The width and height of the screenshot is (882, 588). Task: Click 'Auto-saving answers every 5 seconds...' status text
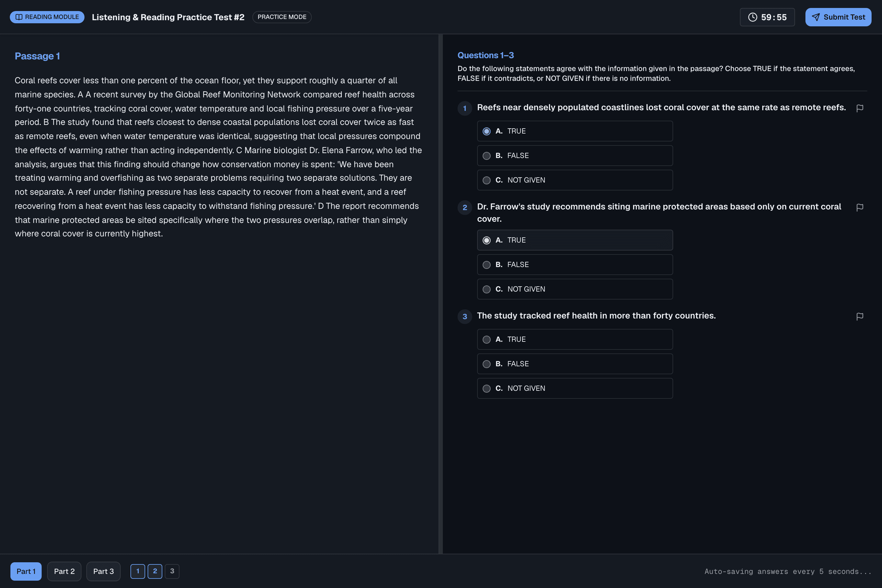click(x=788, y=571)
